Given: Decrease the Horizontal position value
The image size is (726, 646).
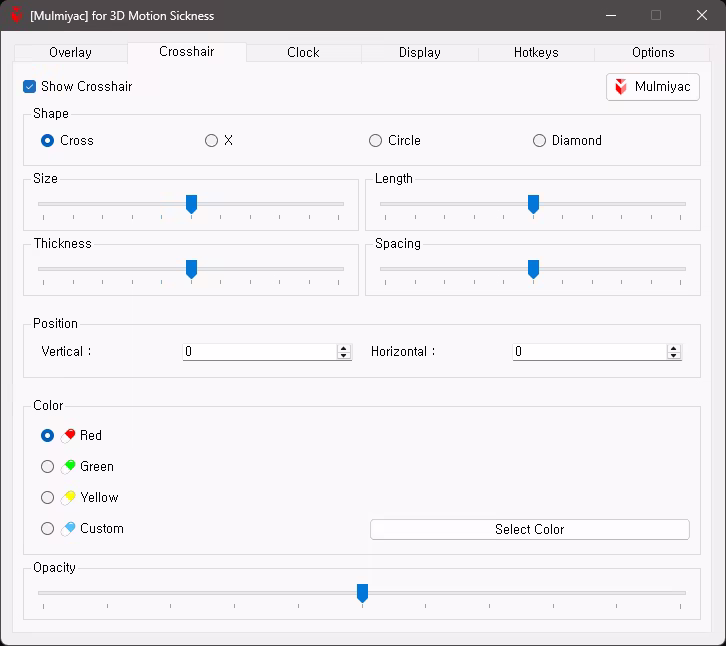Looking at the screenshot, I should (674, 355).
